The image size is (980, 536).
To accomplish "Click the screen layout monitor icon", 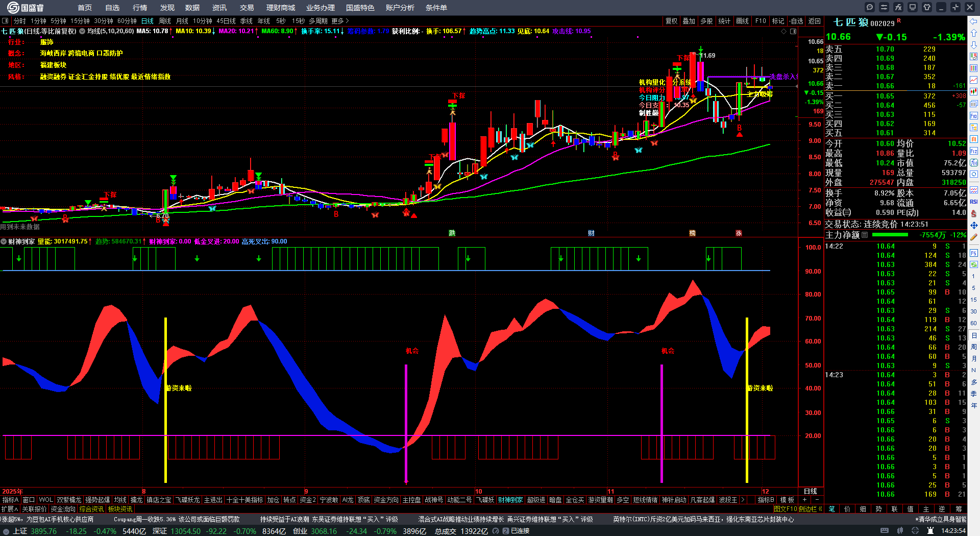I will click(x=913, y=7).
